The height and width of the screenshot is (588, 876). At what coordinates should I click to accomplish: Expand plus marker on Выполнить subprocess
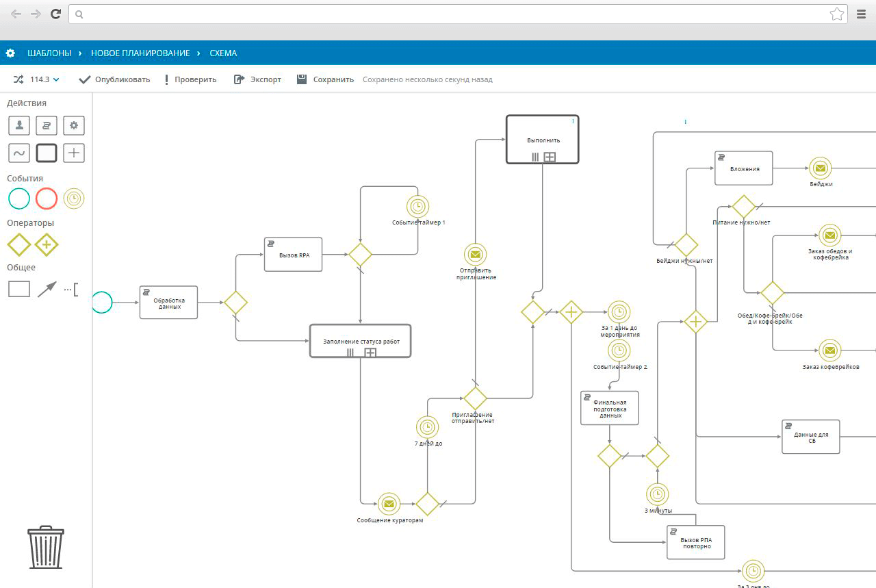click(550, 157)
